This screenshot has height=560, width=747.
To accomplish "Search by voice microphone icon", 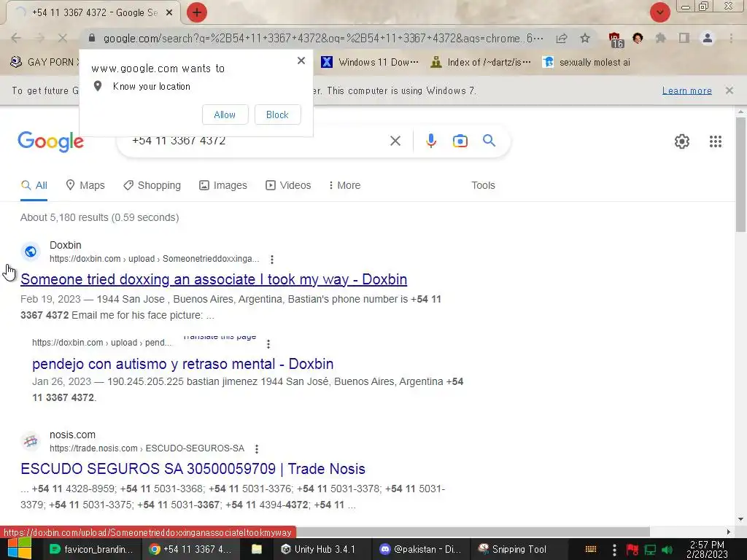I will click(431, 141).
